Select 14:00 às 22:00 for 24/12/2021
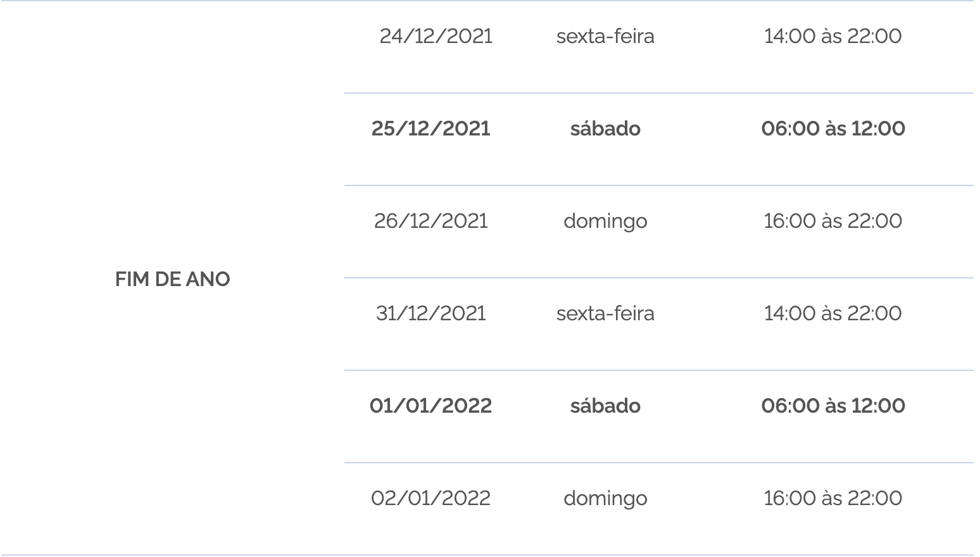Viewport: 980px width, 557px height. click(832, 36)
